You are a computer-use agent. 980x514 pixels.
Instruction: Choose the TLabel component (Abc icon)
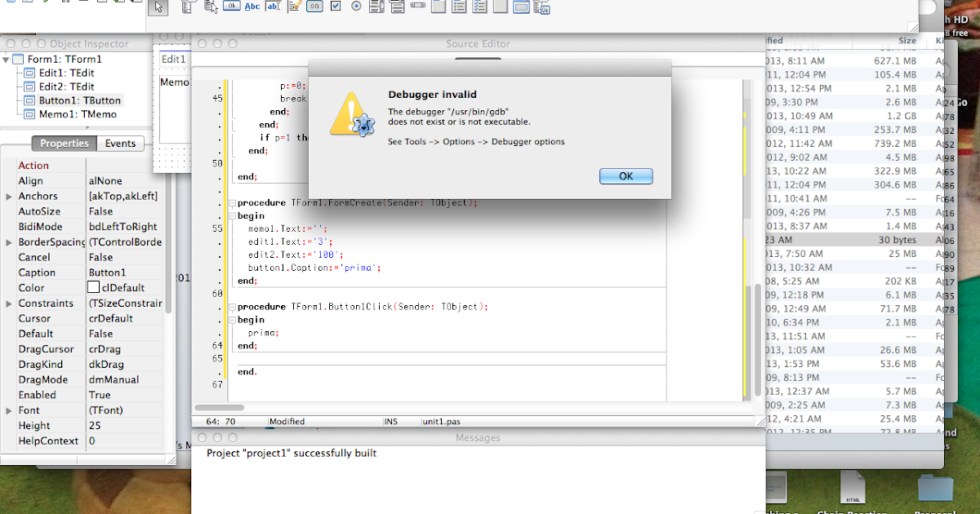point(252,7)
